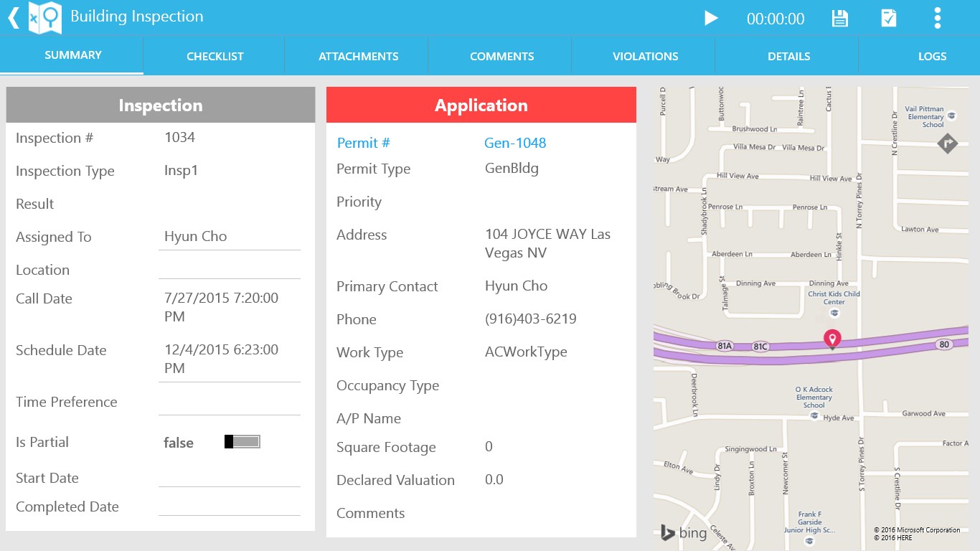Select the red location pin on the map
The height and width of the screenshot is (551, 980).
832,339
